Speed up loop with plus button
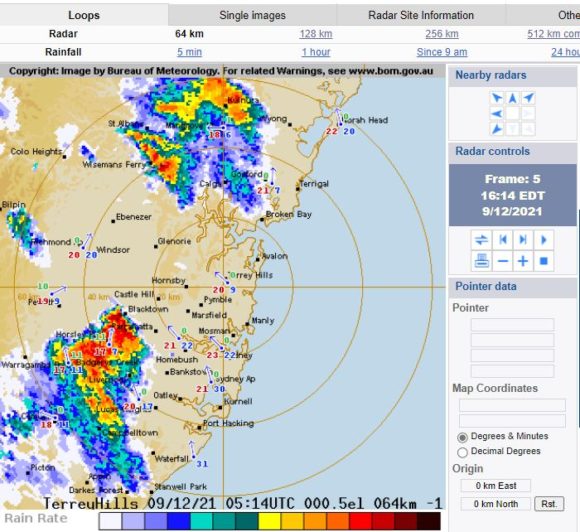Viewport: 580px width, 532px height. [523, 261]
